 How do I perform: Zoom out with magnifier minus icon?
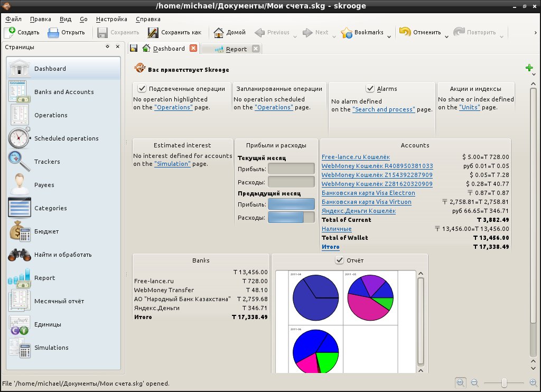tap(474, 382)
